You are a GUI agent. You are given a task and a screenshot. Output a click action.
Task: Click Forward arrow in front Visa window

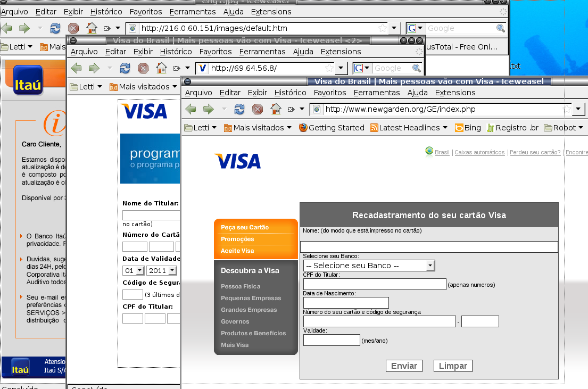[x=209, y=109]
